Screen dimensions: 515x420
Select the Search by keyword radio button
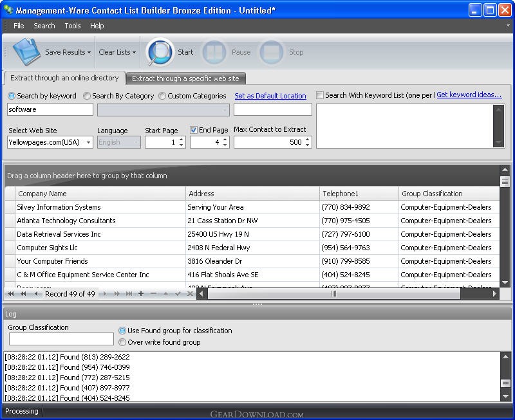click(12, 96)
